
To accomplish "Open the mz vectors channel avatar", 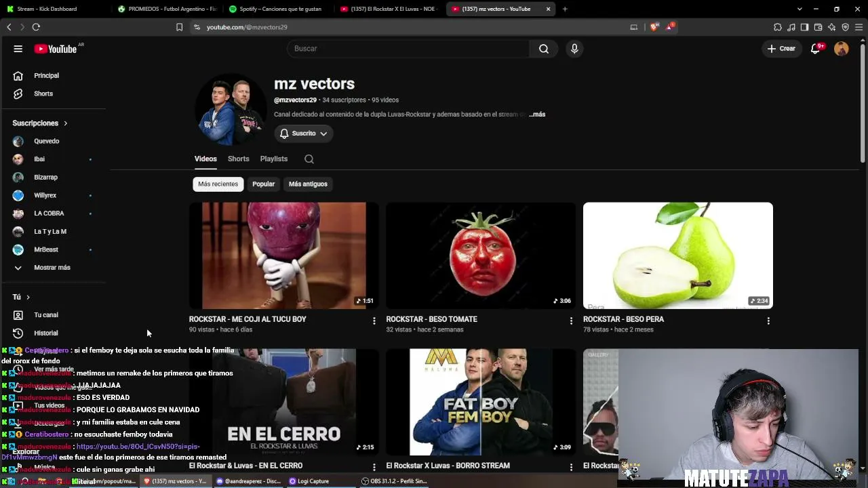I will 231,110.
